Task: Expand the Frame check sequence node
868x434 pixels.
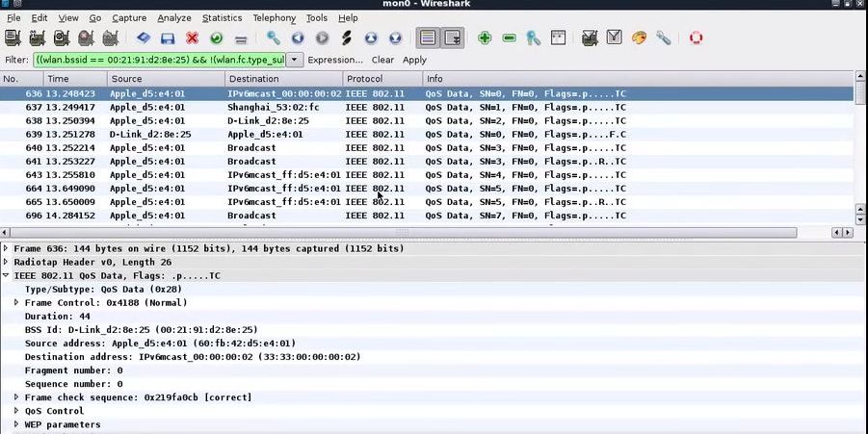Action: click(16, 397)
